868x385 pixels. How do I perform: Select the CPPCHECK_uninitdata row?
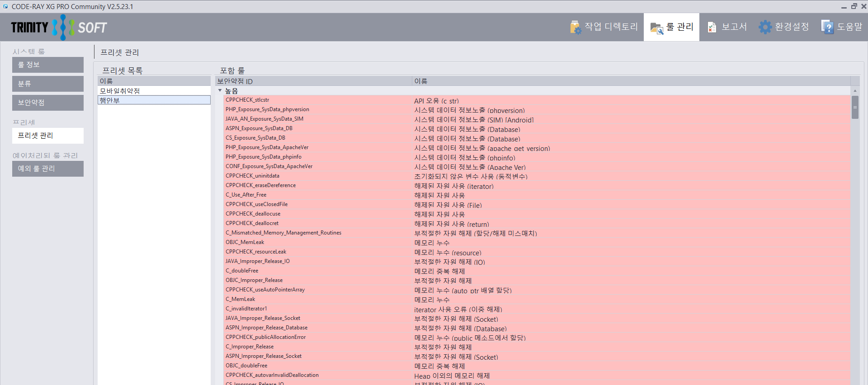tap(537, 176)
